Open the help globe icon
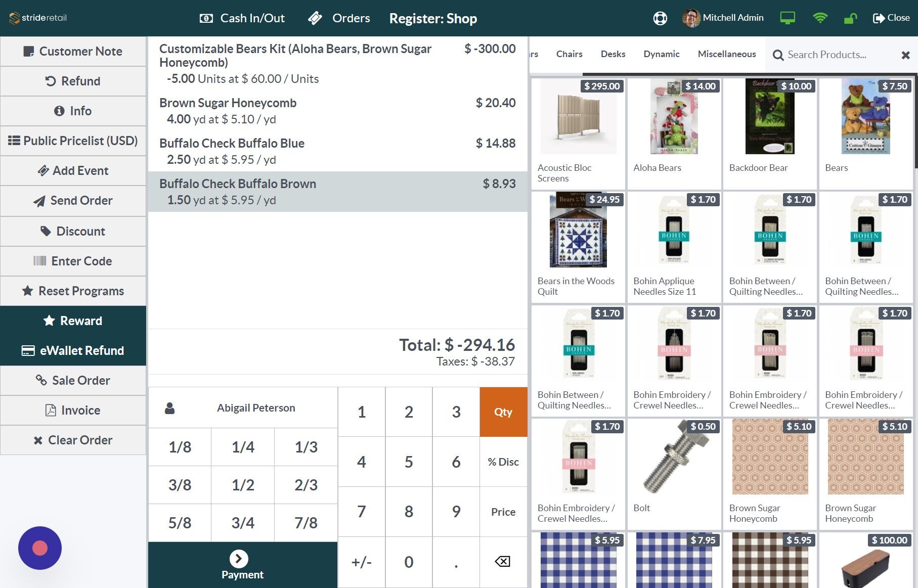 tap(660, 18)
